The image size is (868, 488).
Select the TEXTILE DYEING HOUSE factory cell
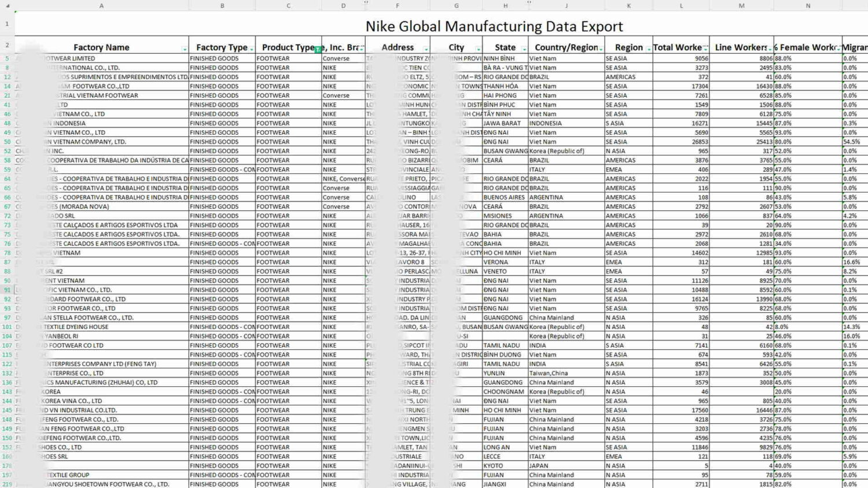tap(102, 327)
